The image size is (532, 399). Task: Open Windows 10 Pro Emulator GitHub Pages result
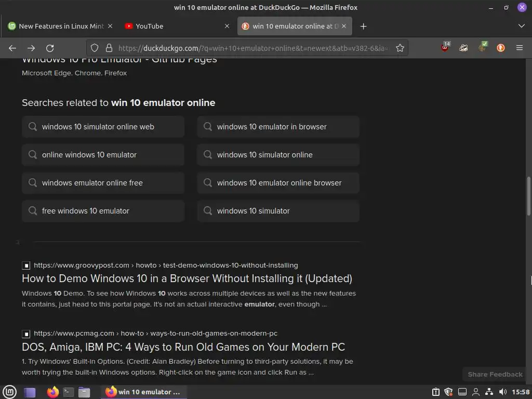[x=119, y=60]
